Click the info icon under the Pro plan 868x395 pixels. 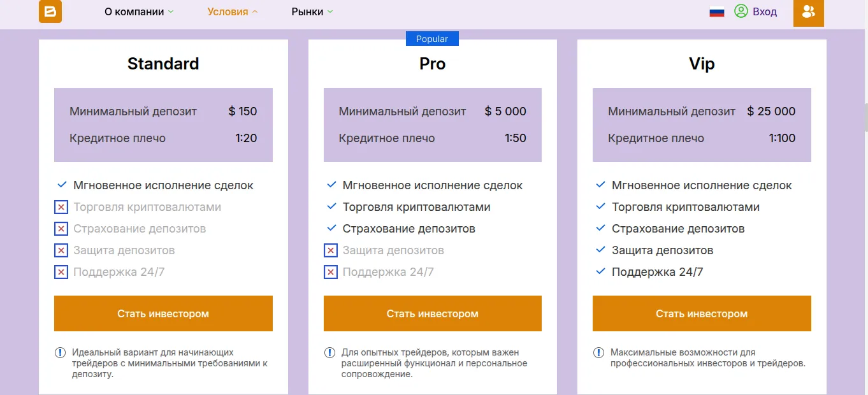point(329,352)
